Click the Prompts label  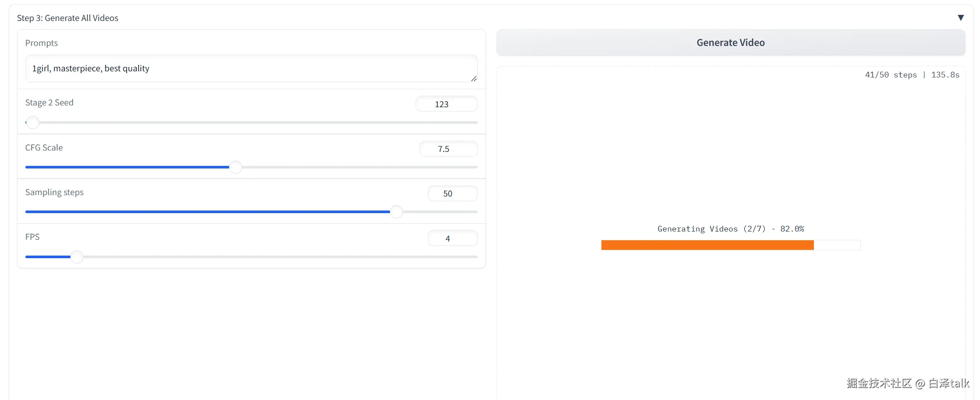pos(42,43)
